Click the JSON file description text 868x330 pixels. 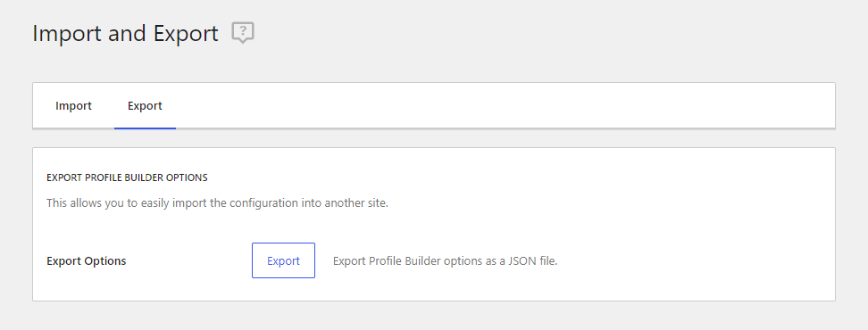[445, 261]
